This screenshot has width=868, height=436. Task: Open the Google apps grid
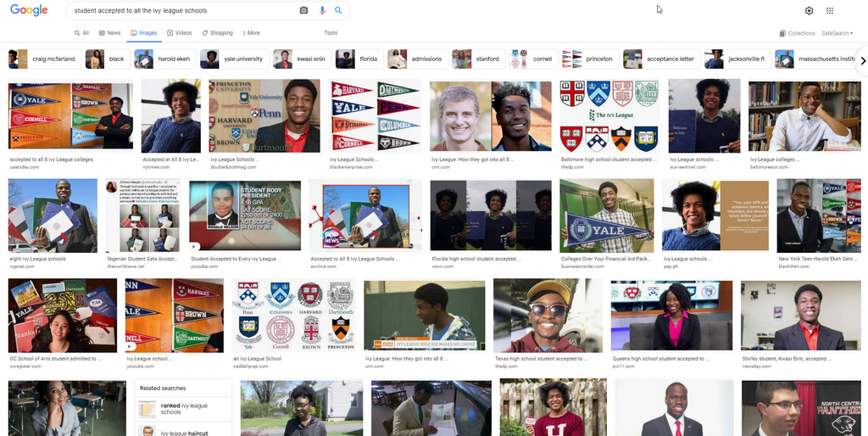[x=829, y=10]
